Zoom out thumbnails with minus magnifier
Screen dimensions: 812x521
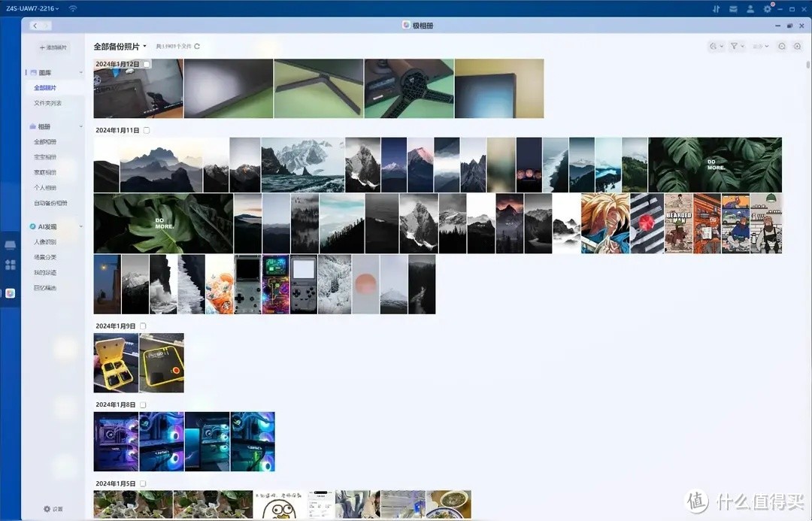coord(782,47)
